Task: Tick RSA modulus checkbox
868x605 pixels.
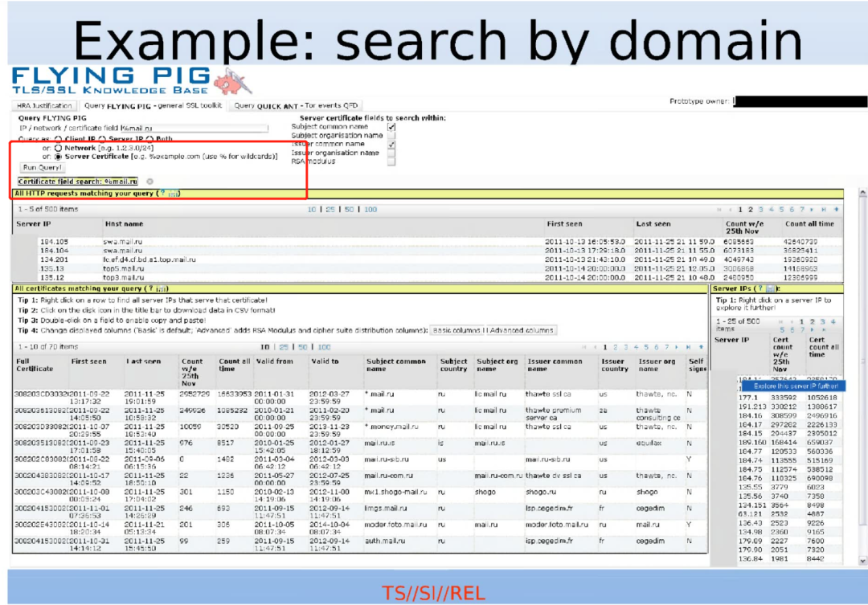Action: 391,162
